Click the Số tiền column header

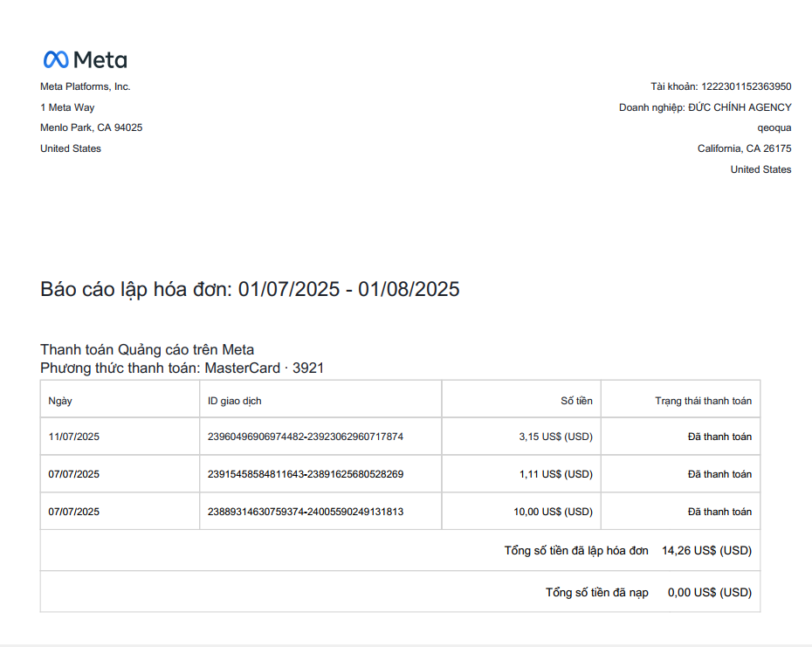(x=576, y=401)
